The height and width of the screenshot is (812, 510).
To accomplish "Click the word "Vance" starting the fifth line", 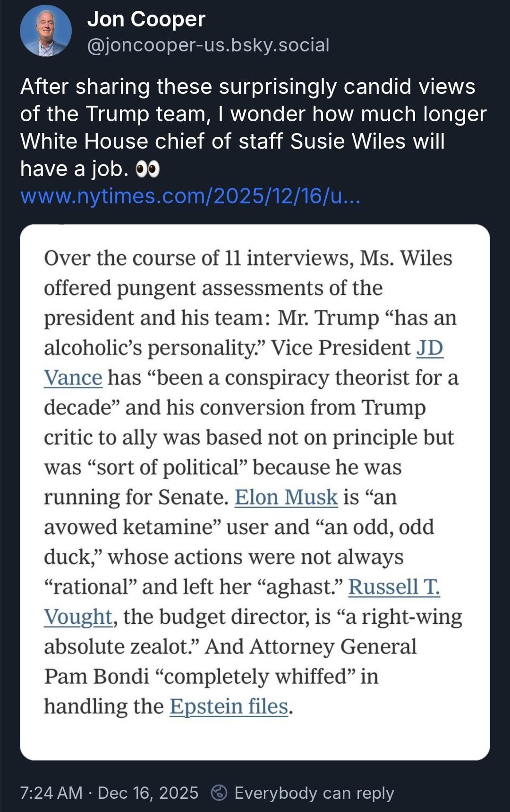I will click(x=73, y=378).
